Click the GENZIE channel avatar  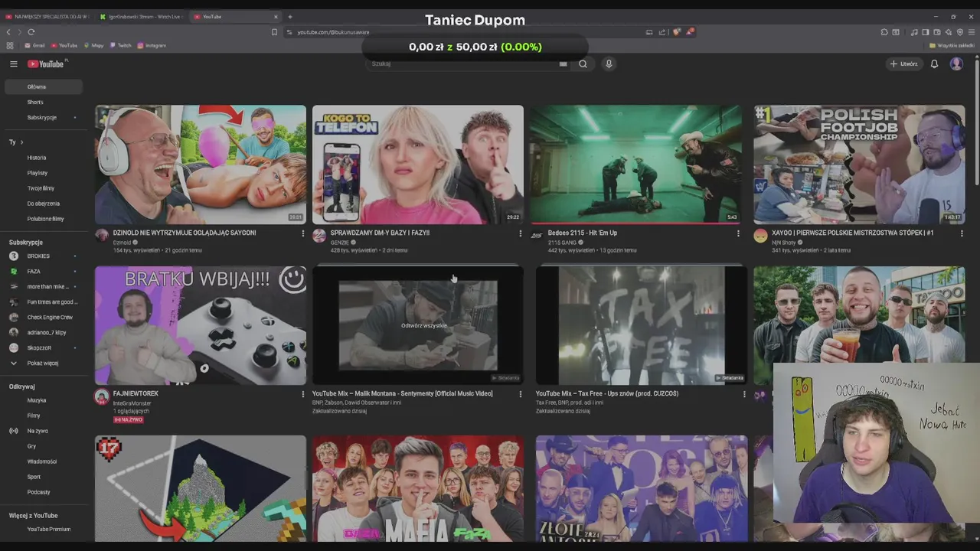319,236
